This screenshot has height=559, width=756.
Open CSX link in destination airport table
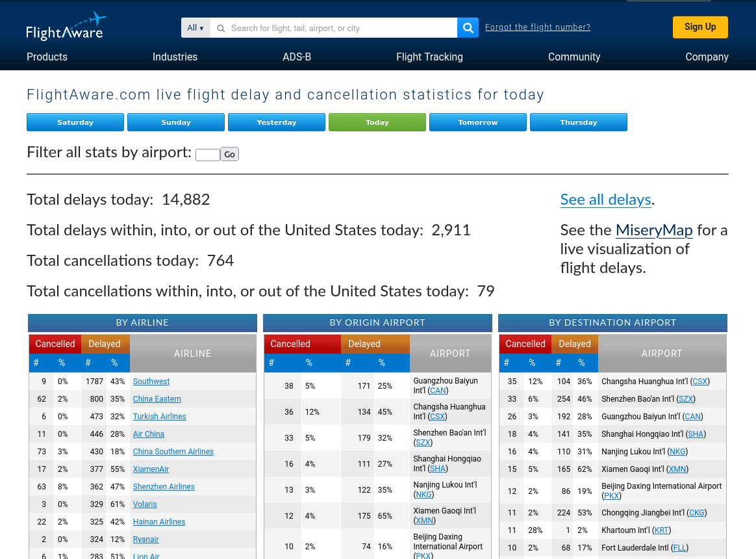(699, 382)
